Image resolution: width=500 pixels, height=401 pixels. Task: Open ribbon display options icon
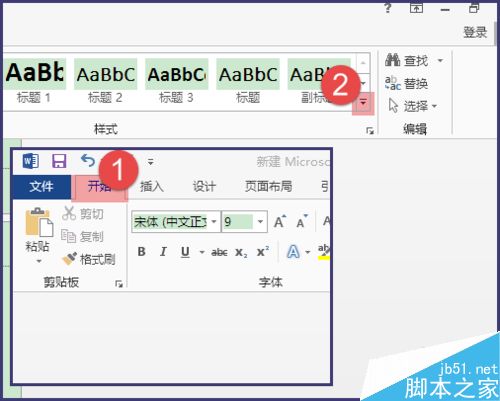(416, 8)
